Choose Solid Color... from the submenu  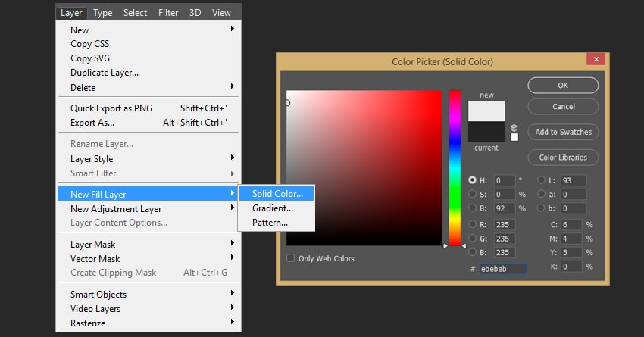(x=277, y=194)
